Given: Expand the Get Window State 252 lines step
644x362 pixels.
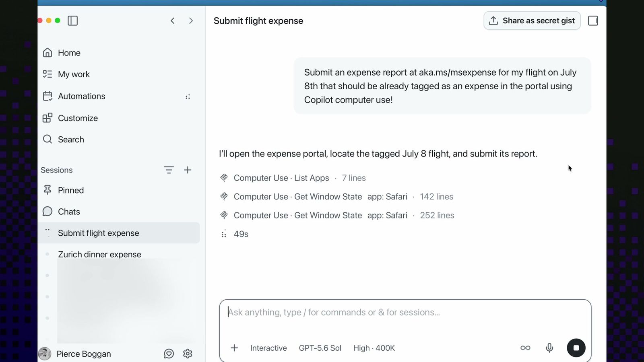Looking at the screenshot, I should point(337,215).
